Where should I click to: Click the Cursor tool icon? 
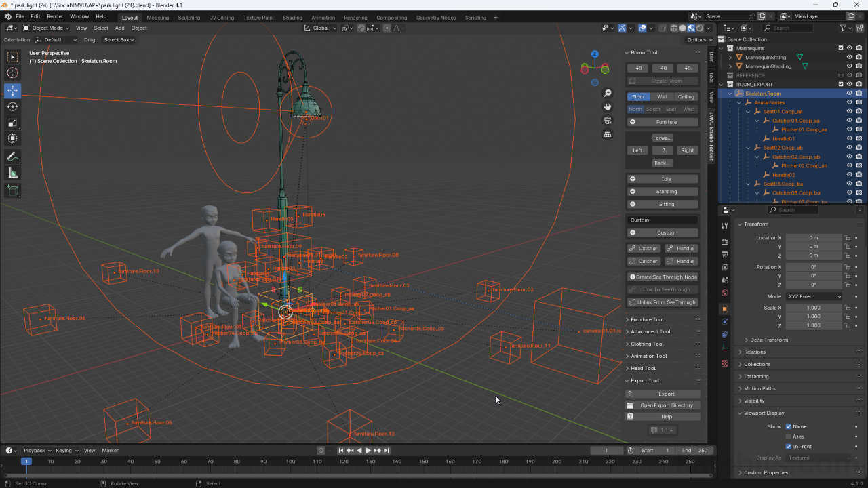click(x=13, y=73)
